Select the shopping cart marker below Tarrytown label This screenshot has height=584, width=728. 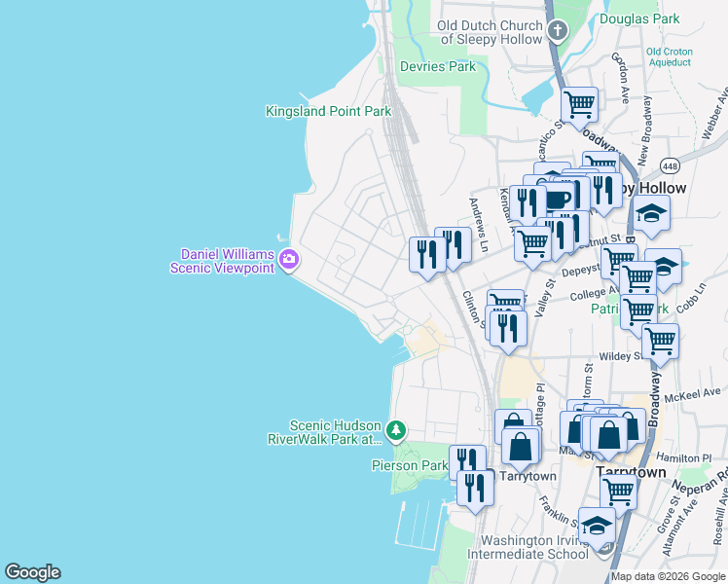pyautogui.click(x=618, y=493)
